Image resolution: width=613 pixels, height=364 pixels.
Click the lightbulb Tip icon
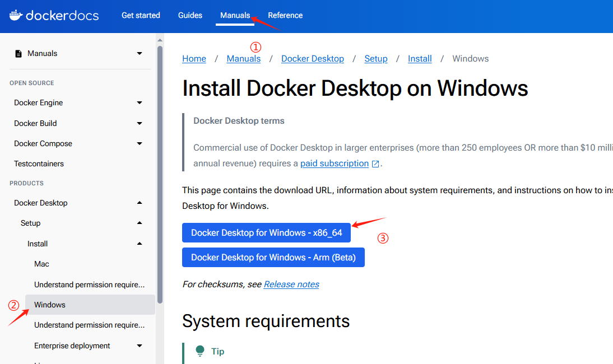coord(200,351)
